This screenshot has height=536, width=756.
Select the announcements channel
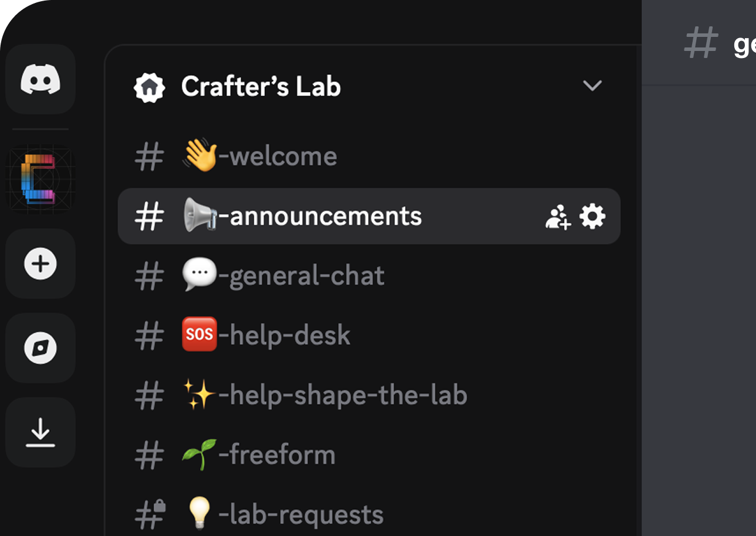pyautogui.click(x=325, y=216)
